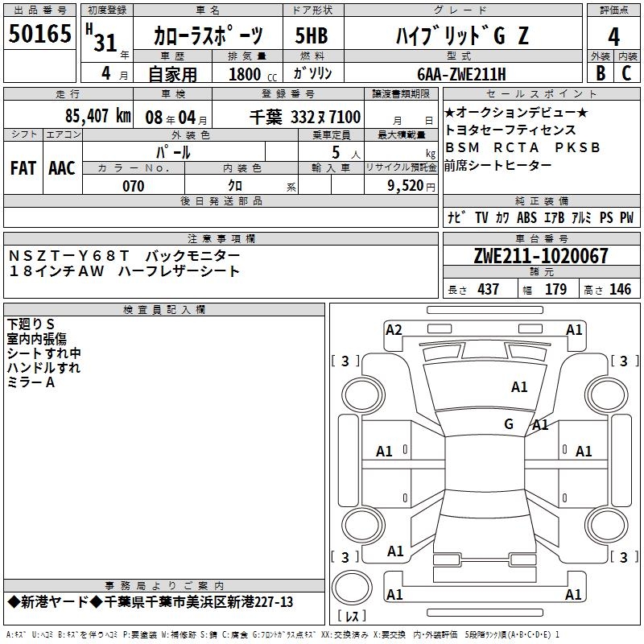644x644 pixels.
Task: Select inspector note シートすれ中
Action: pos(44,353)
